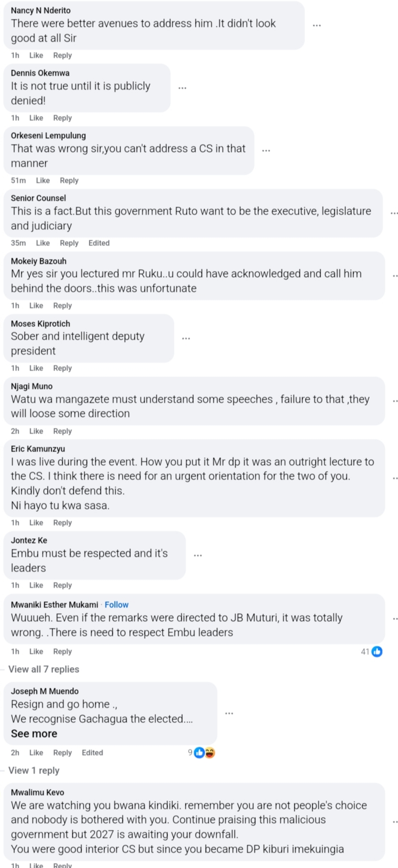View edit history on Senior Counsel's comment
Screen dimensions: 398x868
[x=99, y=243]
